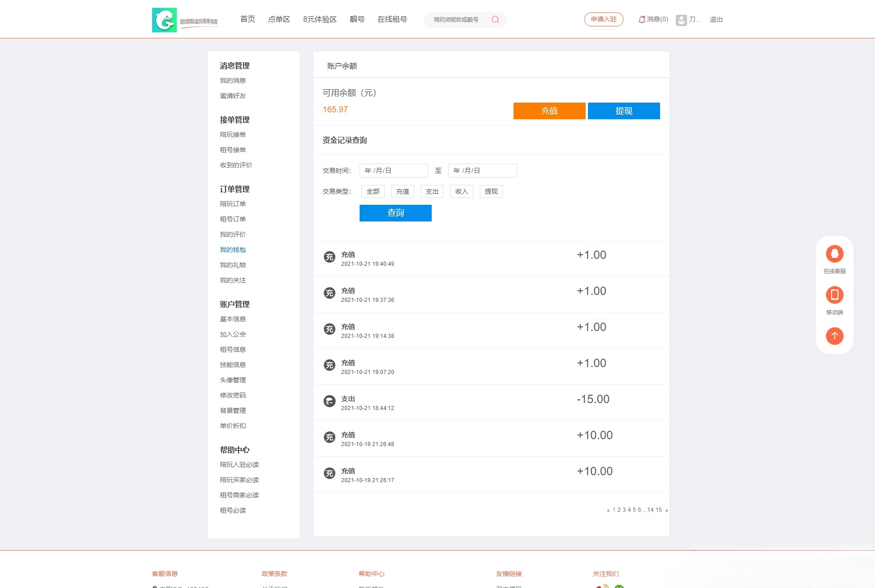Click the mobile version phone icon
This screenshot has width=875, height=588.
834,295
